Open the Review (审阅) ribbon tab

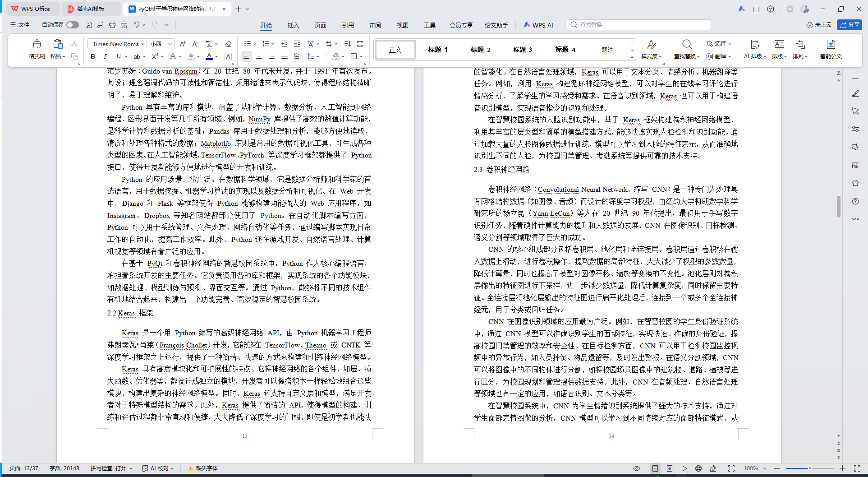point(375,25)
